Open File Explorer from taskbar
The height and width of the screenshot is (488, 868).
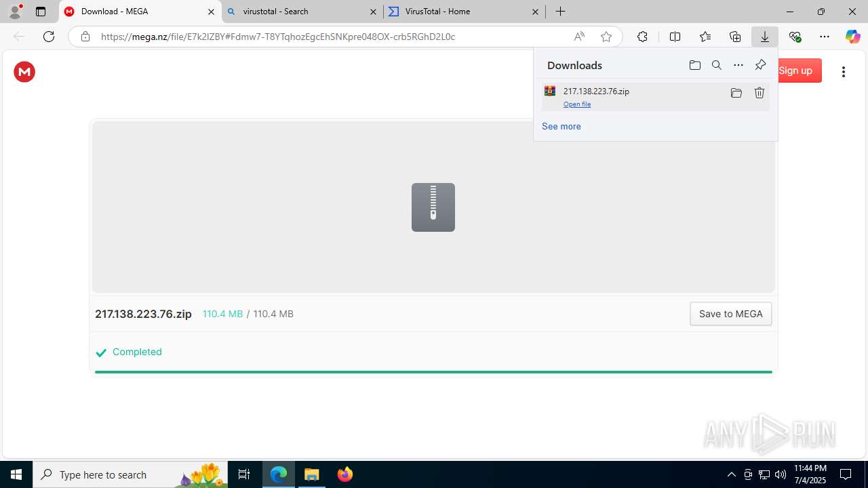[312, 474]
